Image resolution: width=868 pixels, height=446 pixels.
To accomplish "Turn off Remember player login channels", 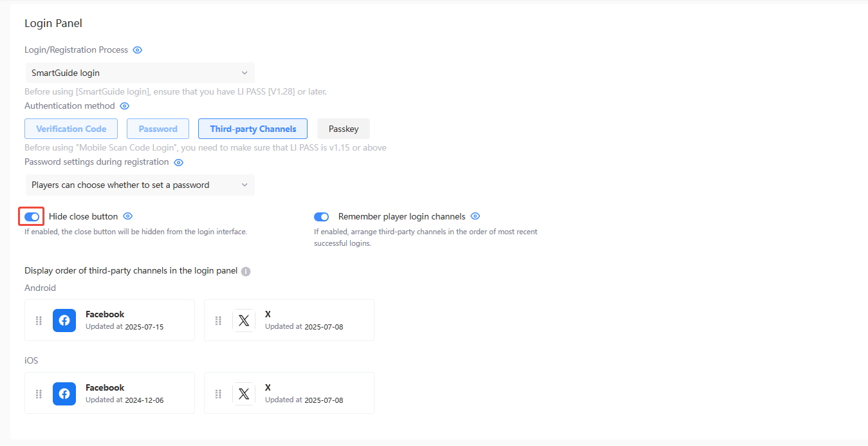I will pyautogui.click(x=321, y=216).
